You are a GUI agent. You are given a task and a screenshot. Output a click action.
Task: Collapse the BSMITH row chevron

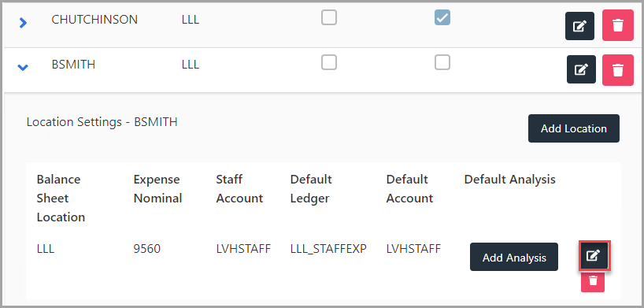(24, 67)
